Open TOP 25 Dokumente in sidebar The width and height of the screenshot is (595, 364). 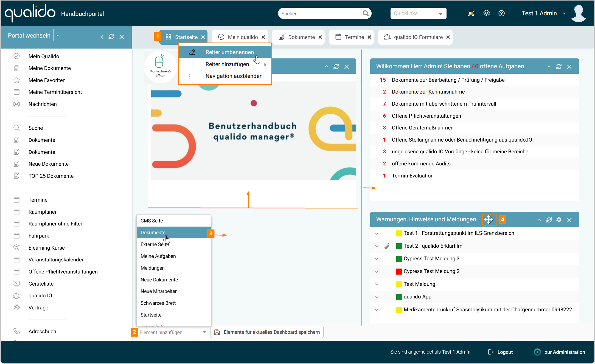(51, 176)
